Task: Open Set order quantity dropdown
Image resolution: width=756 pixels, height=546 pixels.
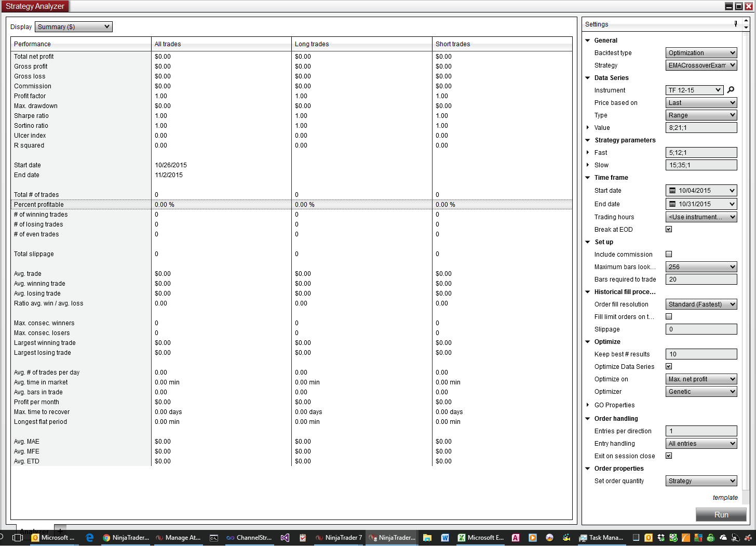Action: 701,481
